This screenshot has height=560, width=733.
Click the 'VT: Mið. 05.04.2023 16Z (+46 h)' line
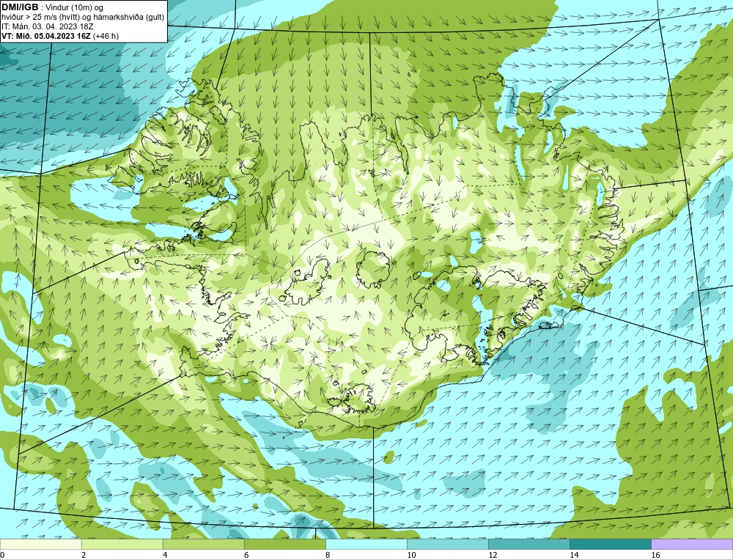(x=60, y=36)
